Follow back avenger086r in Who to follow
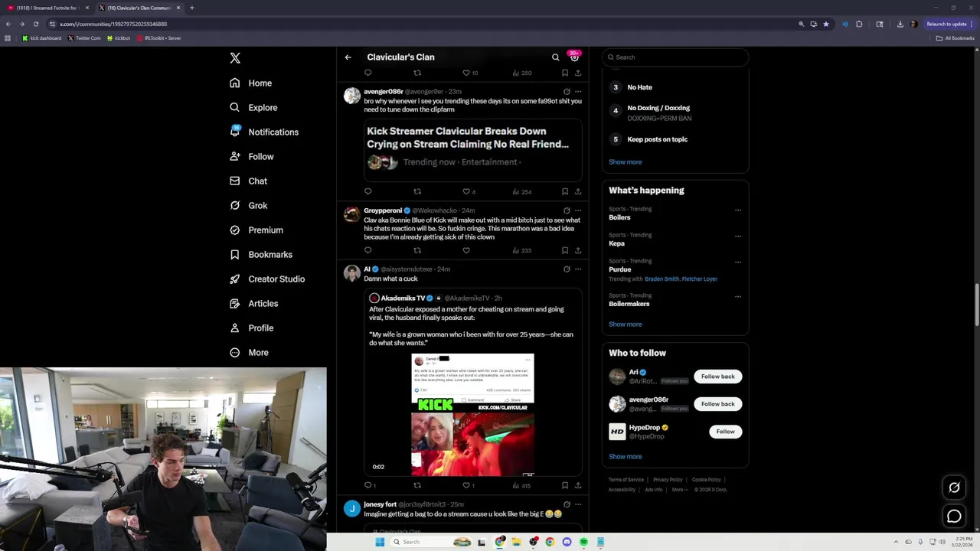980x551 pixels. 717,404
